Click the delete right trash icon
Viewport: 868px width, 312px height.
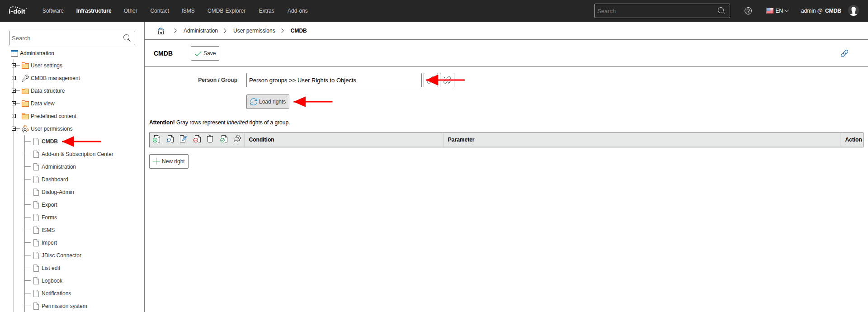point(210,139)
